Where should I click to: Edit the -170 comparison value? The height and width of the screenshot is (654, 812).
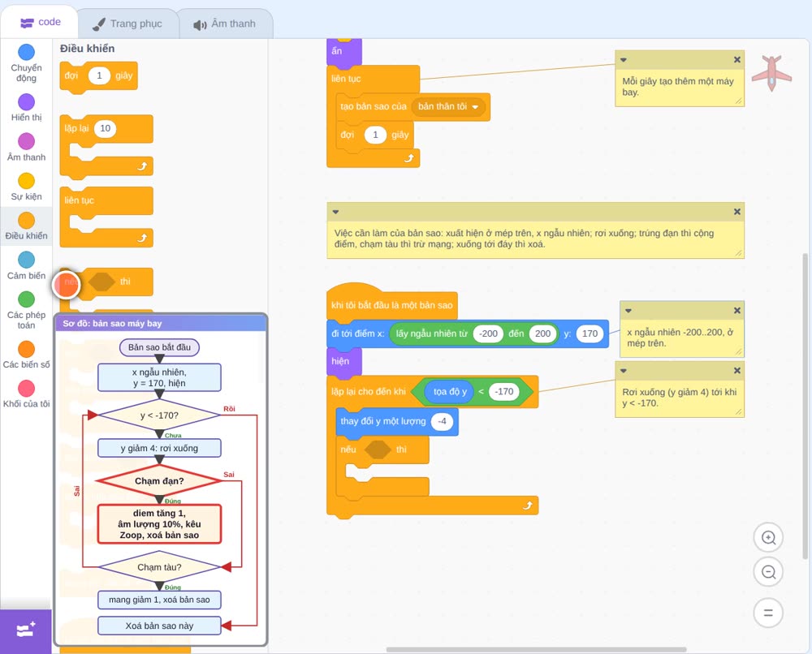pyautogui.click(x=504, y=392)
